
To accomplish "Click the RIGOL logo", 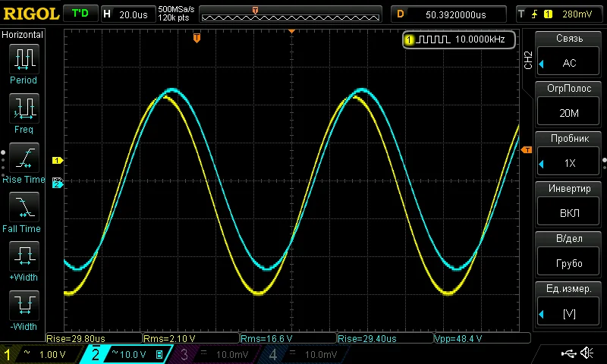I will click(x=31, y=14).
